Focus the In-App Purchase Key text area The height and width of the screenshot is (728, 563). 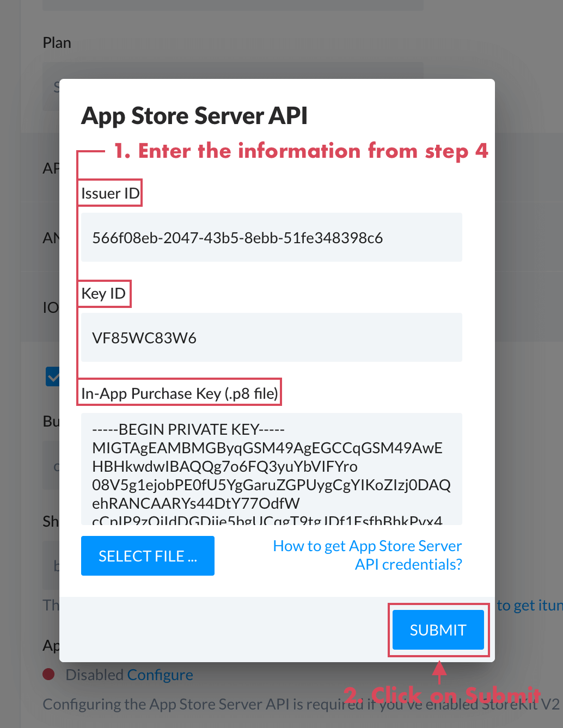271,469
